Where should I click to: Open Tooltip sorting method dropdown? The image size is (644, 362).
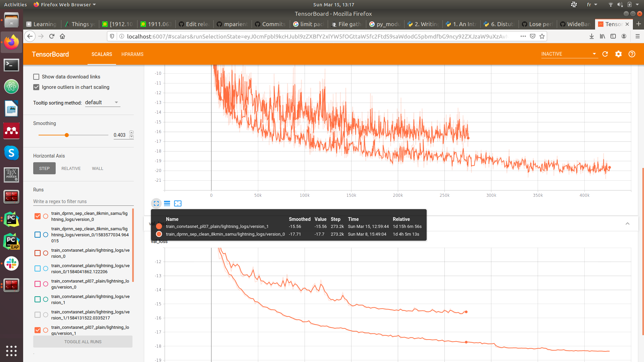pos(102,103)
